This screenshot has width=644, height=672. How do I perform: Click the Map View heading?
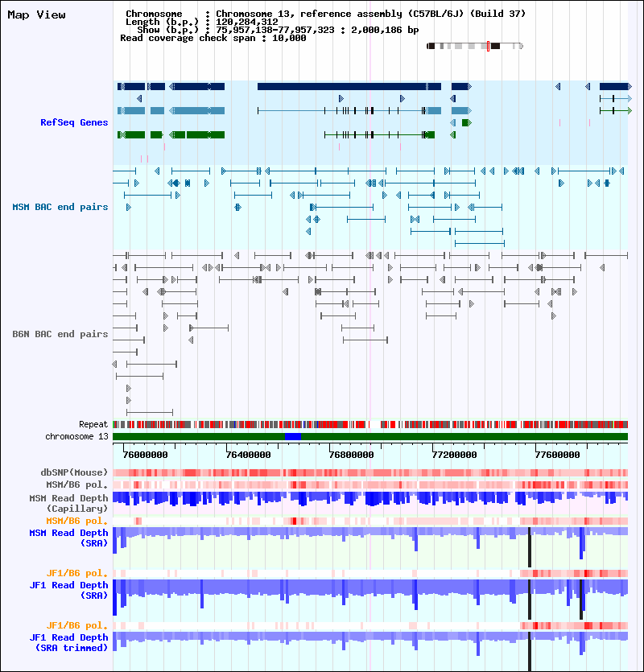pyautogui.click(x=37, y=15)
